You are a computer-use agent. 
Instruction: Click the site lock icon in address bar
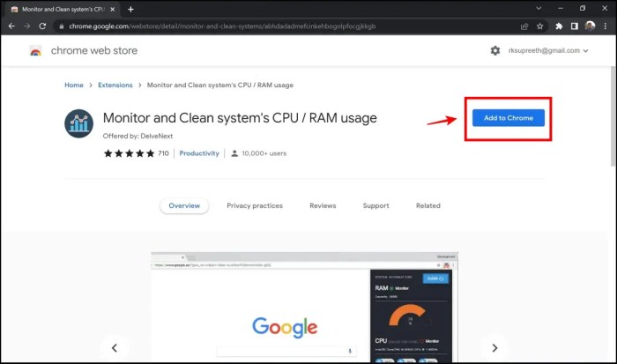(x=62, y=26)
